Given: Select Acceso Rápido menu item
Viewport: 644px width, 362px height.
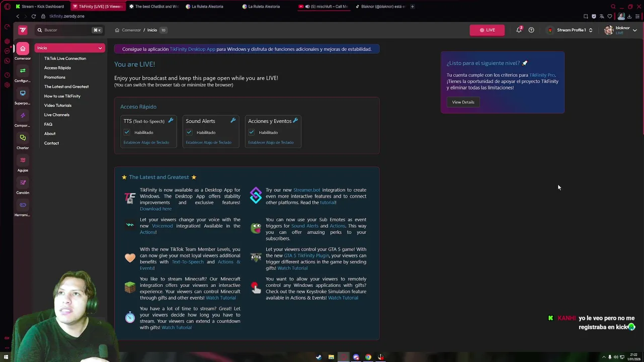Looking at the screenshot, I should 57,68.
